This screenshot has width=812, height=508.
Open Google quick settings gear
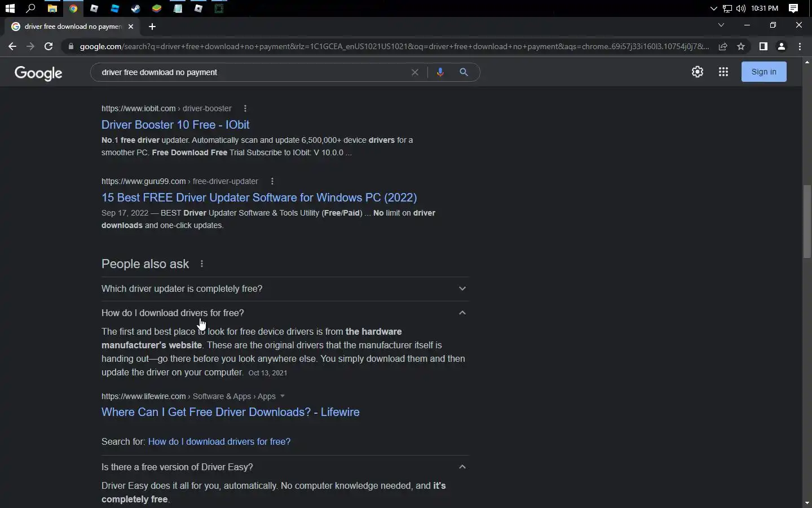coord(698,72)
